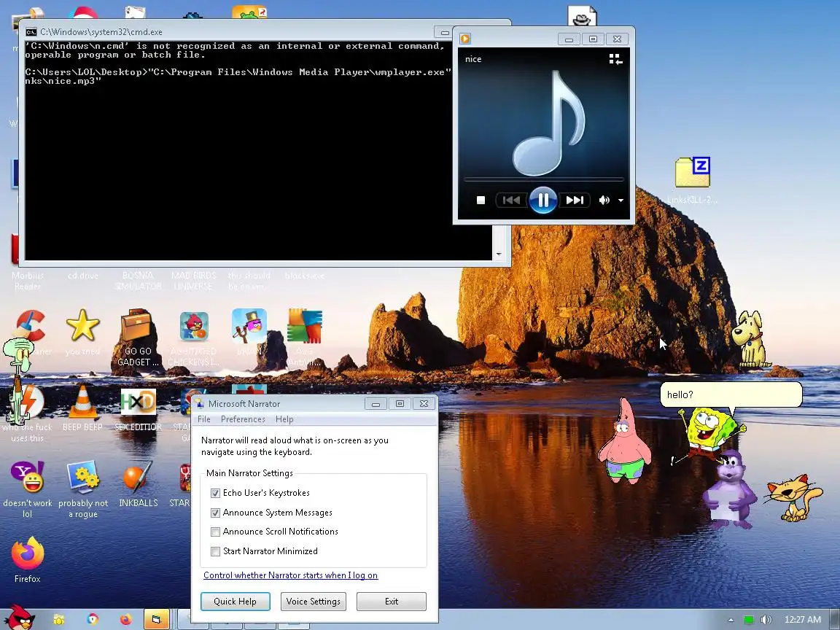
Task: Go to previous track in media player
Action: coord(511,200)
